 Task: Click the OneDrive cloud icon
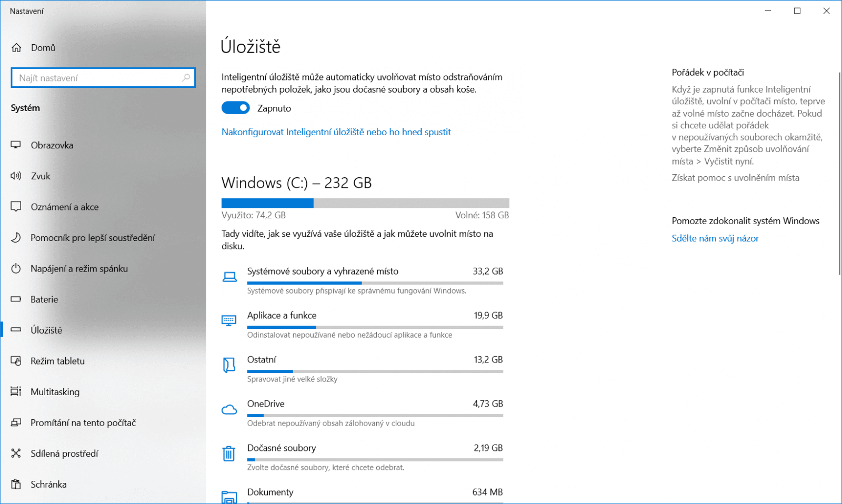click(229, 410)
